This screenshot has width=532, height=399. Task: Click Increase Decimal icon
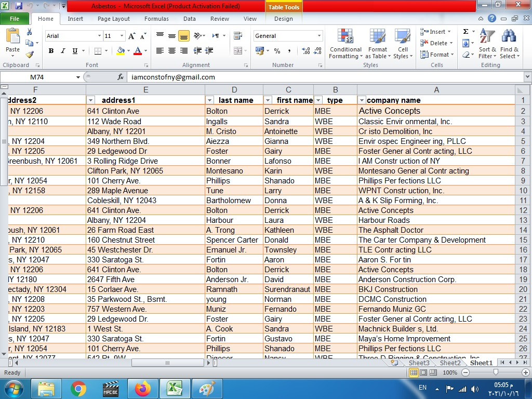pos(305,51)
